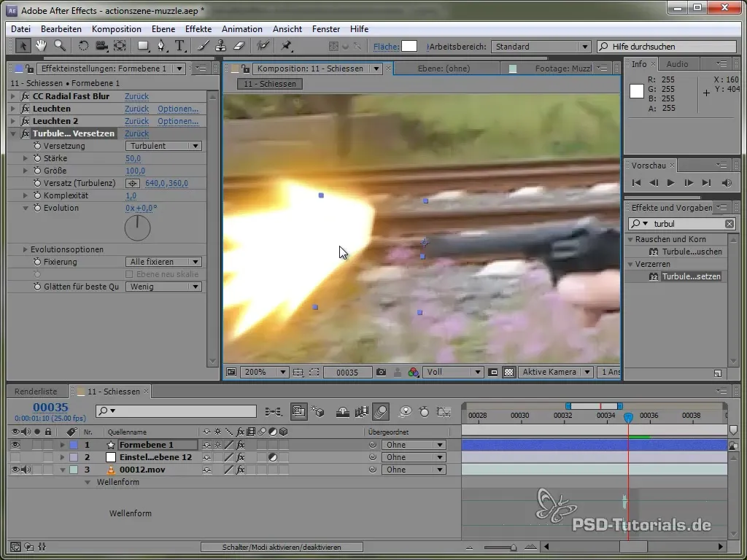Click Optionen... link for Leuchten
This screenshot has height=560, width=747.
[x=178, y=109]
